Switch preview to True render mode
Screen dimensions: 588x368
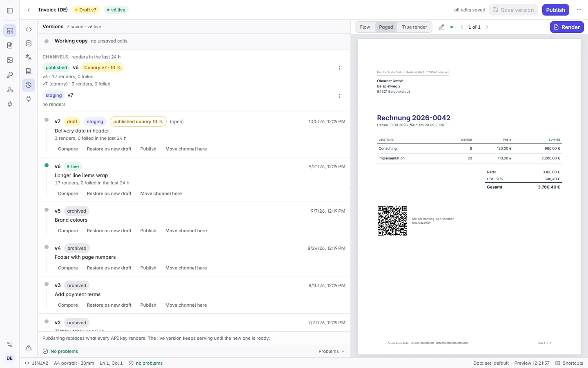(x=414, y=27)
